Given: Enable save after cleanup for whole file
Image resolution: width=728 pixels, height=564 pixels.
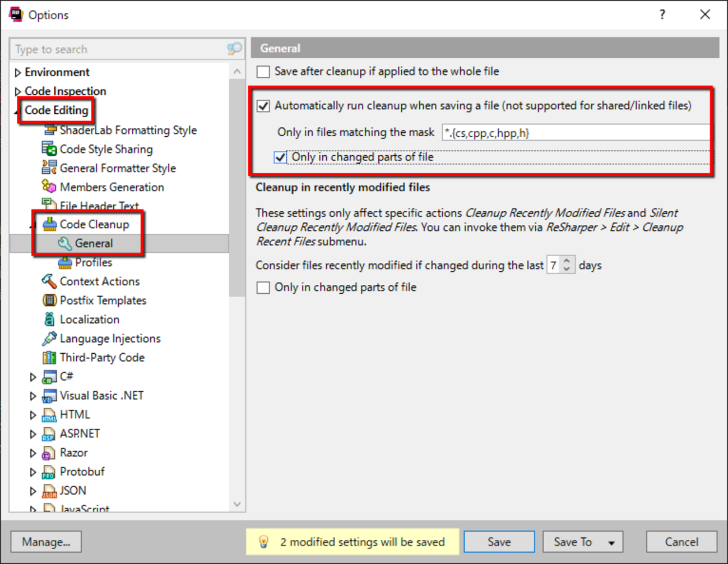Looking at the screenshot, I should (263, 72).
